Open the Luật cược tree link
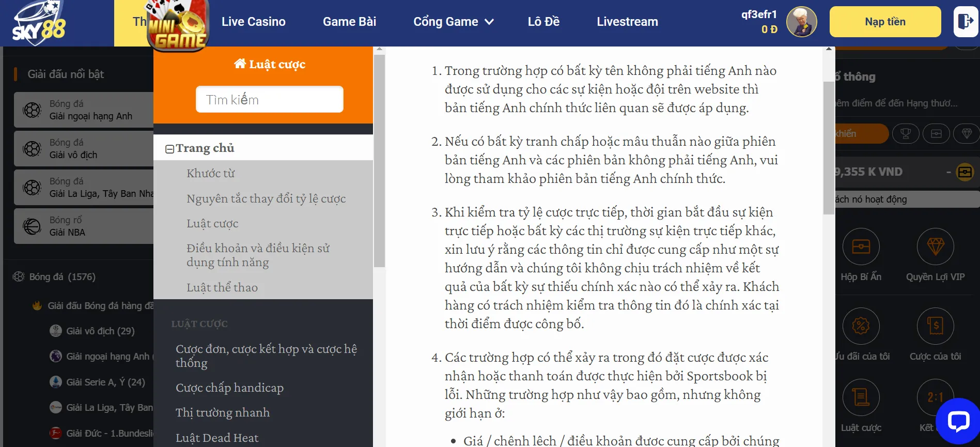980x447 pixels. coord(212,223)
